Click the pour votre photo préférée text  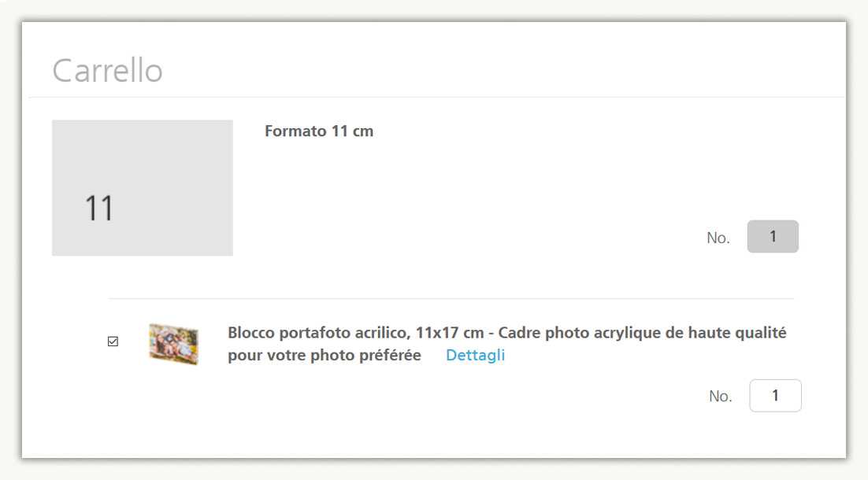point(325,355)
